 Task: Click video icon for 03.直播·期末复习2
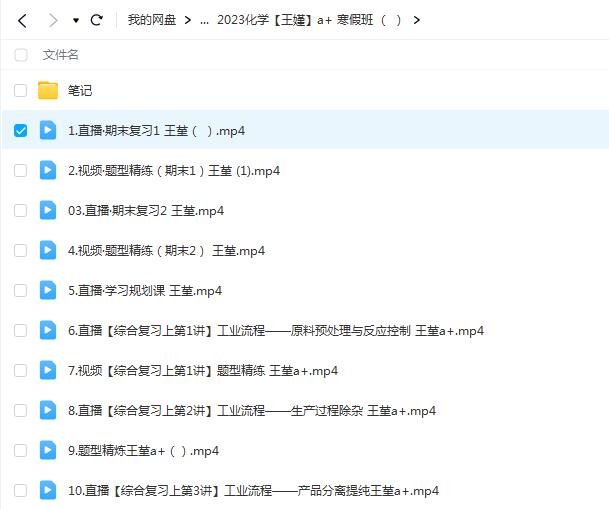(48, 211)
